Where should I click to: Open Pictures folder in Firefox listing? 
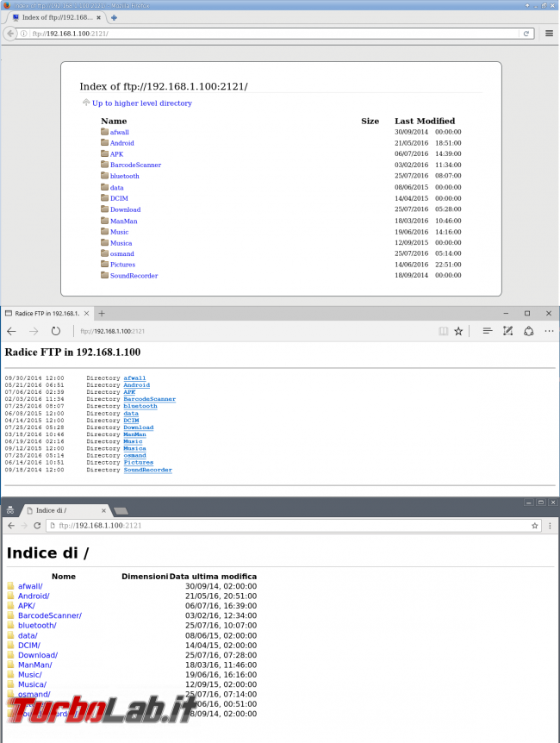tap(122, 265)
